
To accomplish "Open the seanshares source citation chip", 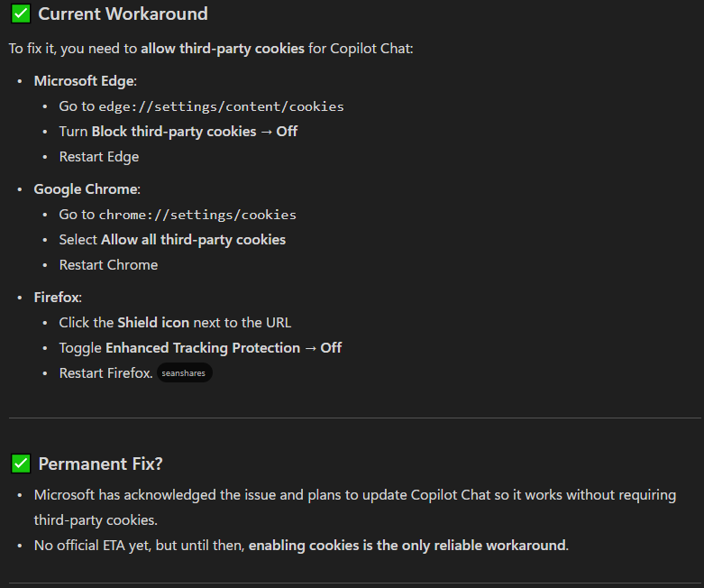I will (184, 372).
